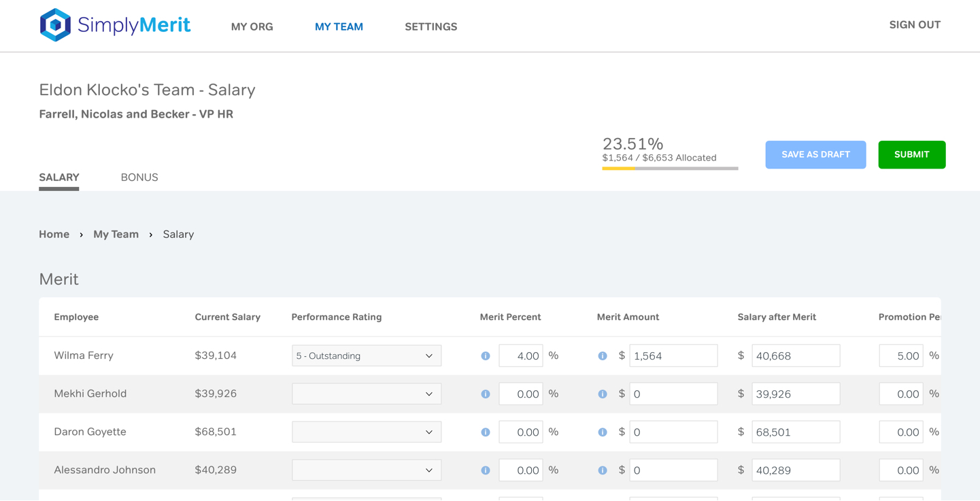Select MY TEAM navigation item
980x501 pixels.
point(339,27)
